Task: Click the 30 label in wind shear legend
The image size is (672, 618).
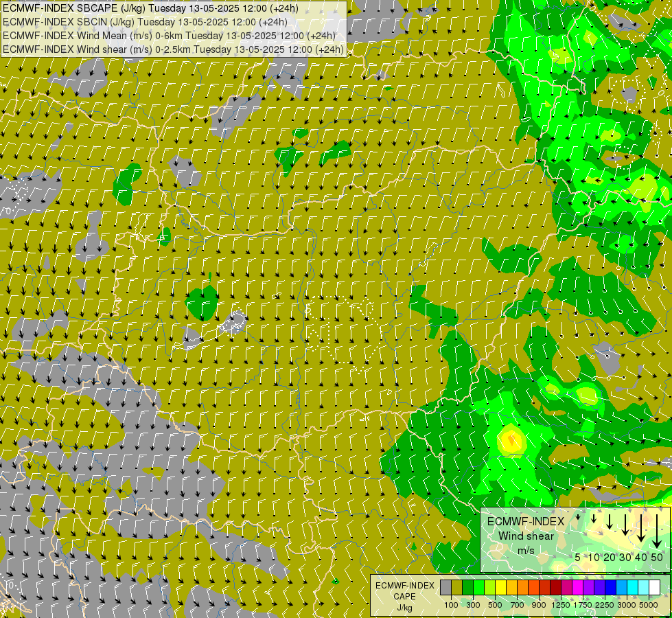Action: (625, 557)
